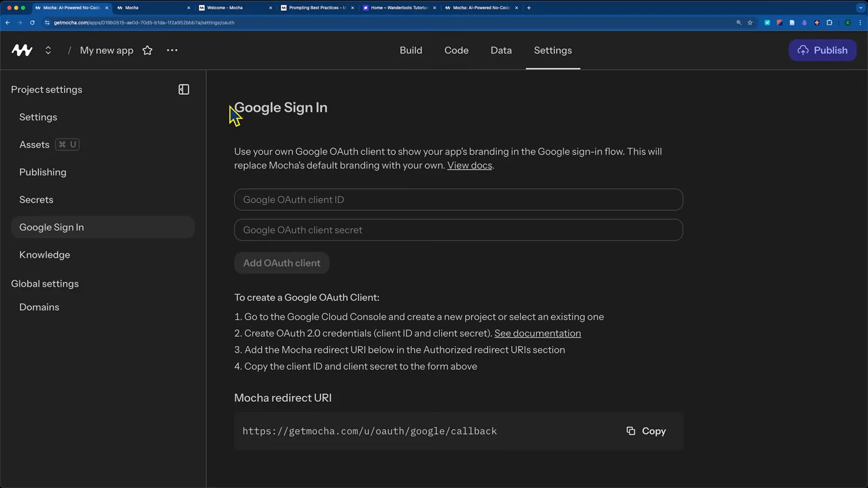Viewport: 868px width, 488px height.
Task: Focus the Google OAuth client ID field
Action: (x=458, y=200)
